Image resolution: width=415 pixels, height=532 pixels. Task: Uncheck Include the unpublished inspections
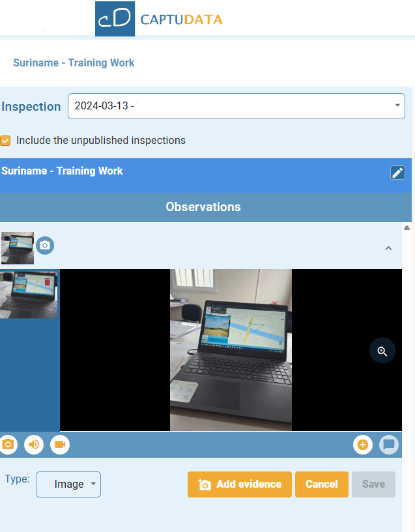6,141
